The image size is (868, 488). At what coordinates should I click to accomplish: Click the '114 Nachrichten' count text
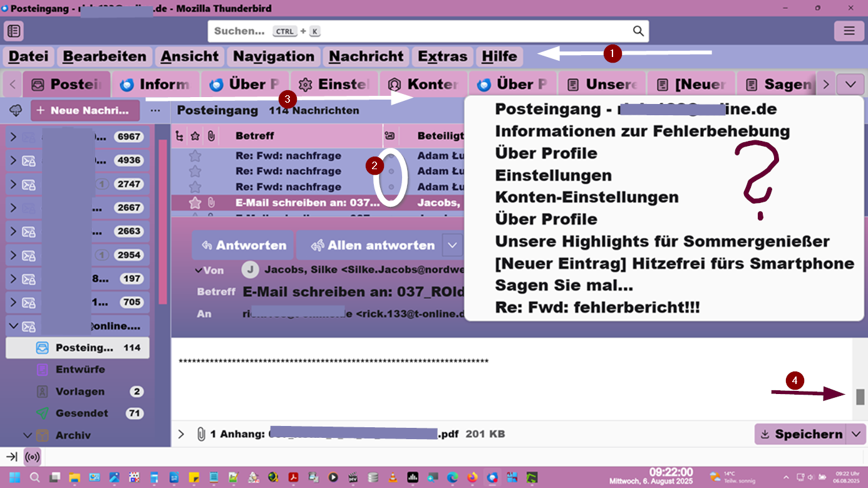tap(314, 110)
